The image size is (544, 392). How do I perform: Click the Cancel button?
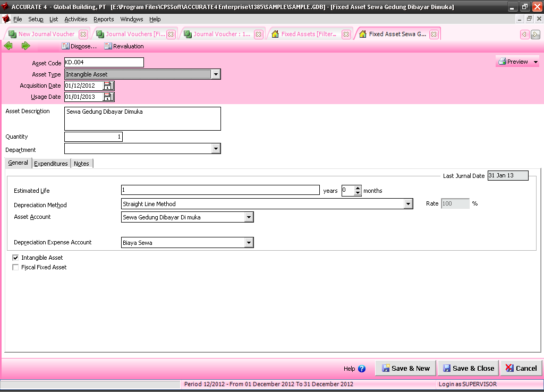tap(521, 368)
